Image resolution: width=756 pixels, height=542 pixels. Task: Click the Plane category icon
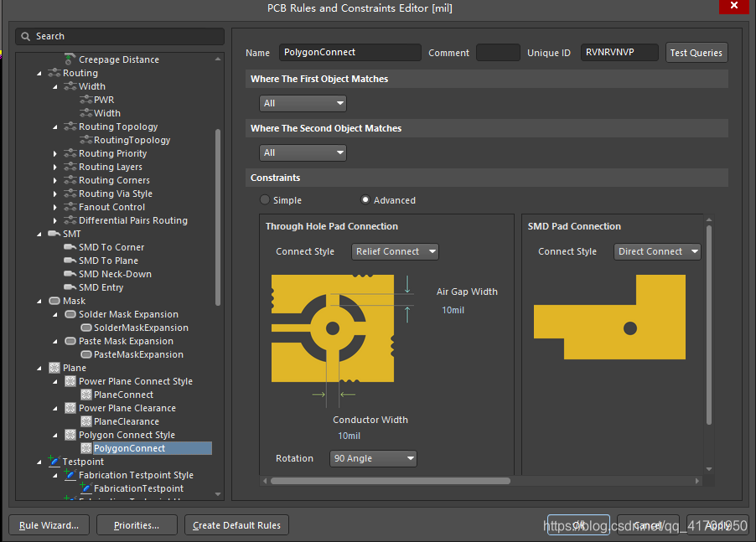[54, 368]
